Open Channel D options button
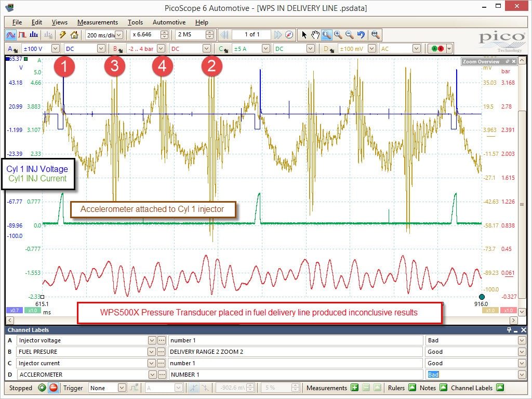The height and width of the screenshot is (399, 532). click(x=328, y=49)
